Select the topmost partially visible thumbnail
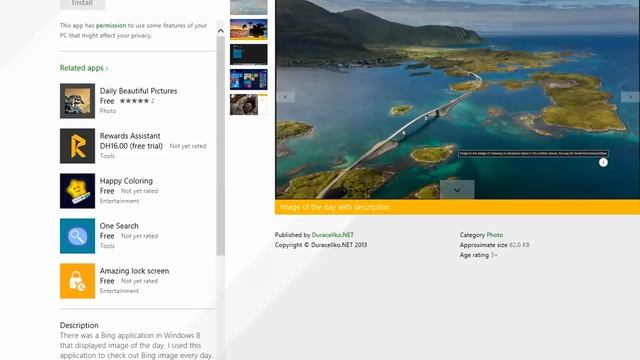The height and width of the screenshot is (360, 640). click(249, 7)
